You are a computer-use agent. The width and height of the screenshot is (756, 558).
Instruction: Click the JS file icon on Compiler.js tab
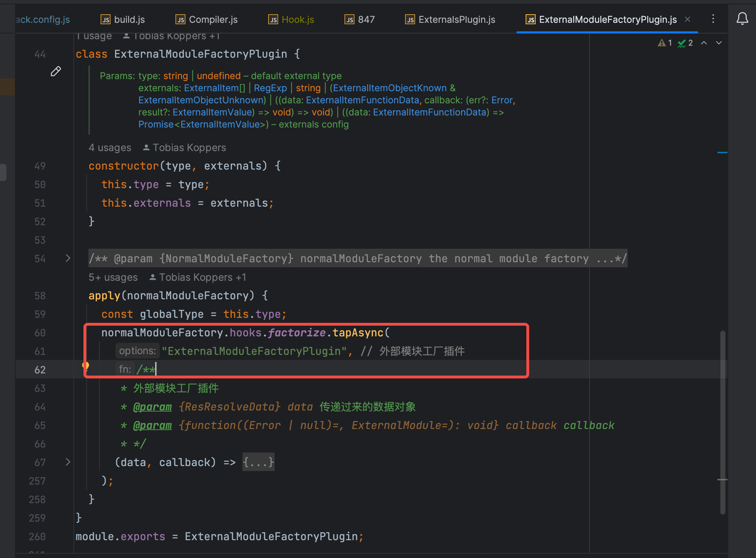(180, 19)
